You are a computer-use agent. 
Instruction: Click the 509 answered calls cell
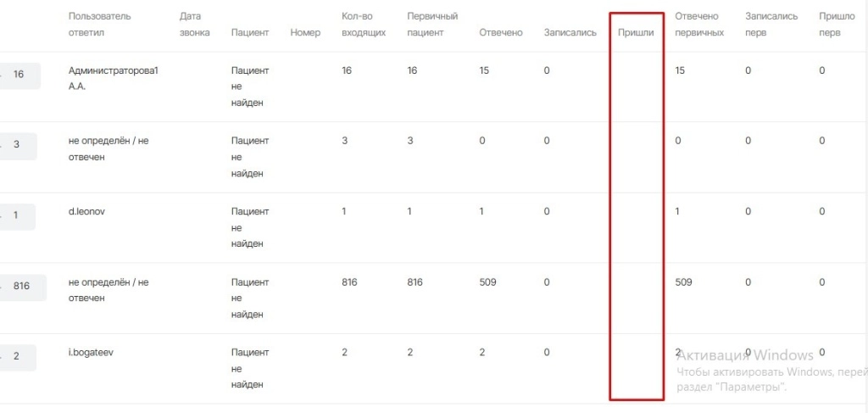click(487, 282)
